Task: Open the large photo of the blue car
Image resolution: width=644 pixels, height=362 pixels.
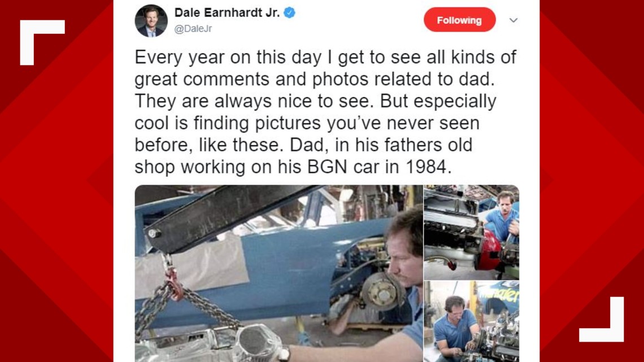Action: (x=279, y=273)
